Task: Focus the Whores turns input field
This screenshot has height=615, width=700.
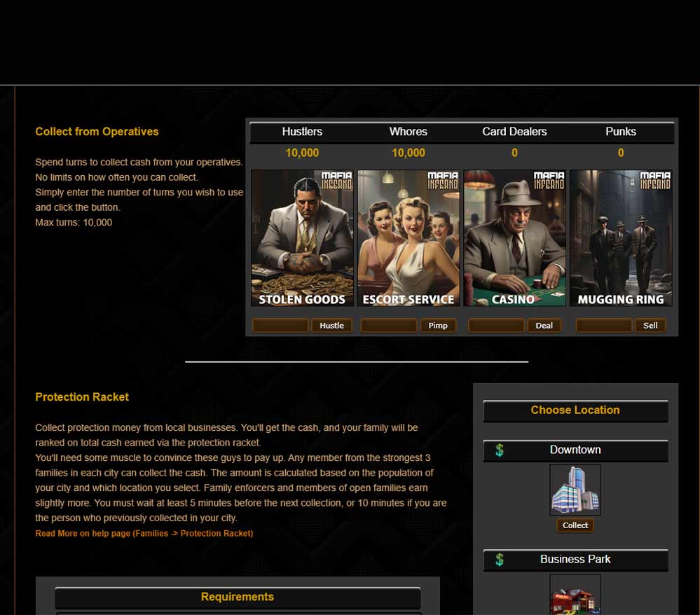Action: coord(389,325)
